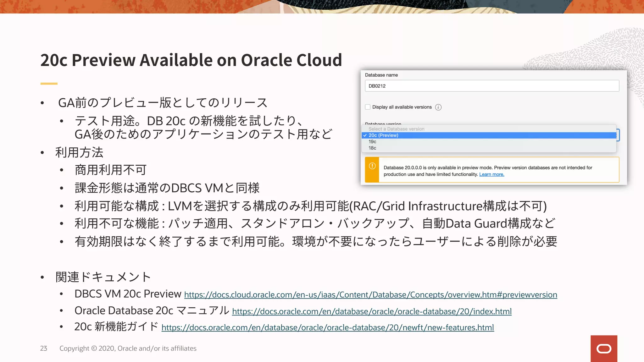Click the heading 関連ドキュメント
Screen dimensions: 644x362
pos(103,277)
